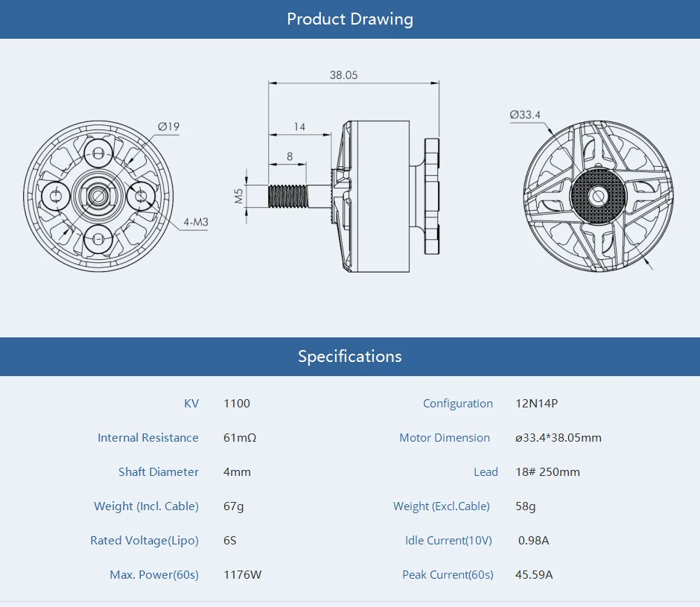Viewport: 700px width, 607px height.
Task: Click the Shaft Diameter label
Action: tap(159, 472)
